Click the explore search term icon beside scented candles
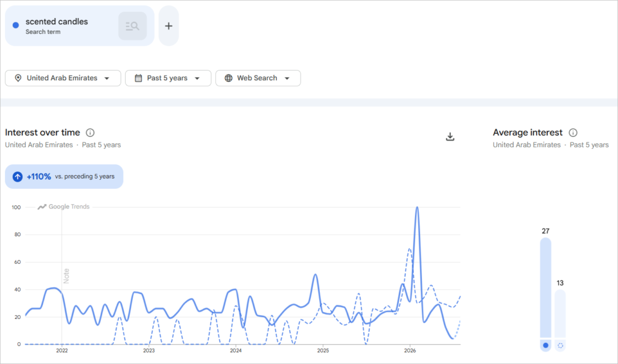The height and width of the screenshot is (364, 618). 132,26
